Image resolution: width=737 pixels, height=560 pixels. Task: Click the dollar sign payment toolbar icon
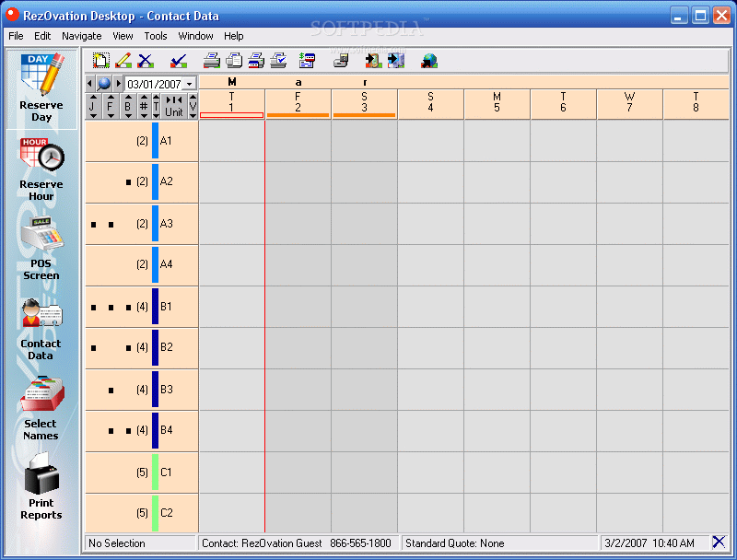click(x=307, y=61)
